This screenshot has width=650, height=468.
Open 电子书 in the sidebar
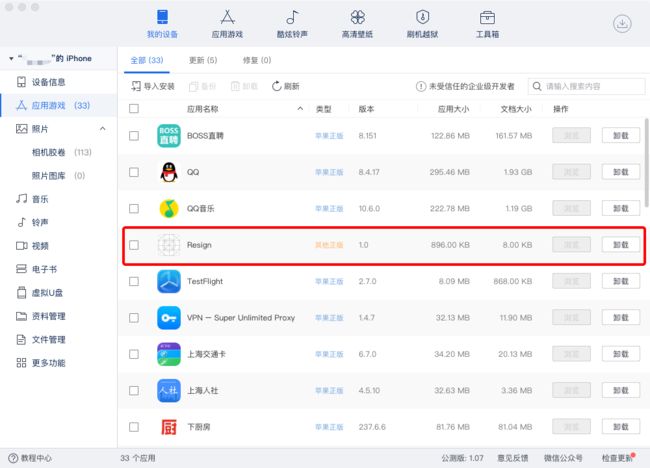click(x=58, y=269)
